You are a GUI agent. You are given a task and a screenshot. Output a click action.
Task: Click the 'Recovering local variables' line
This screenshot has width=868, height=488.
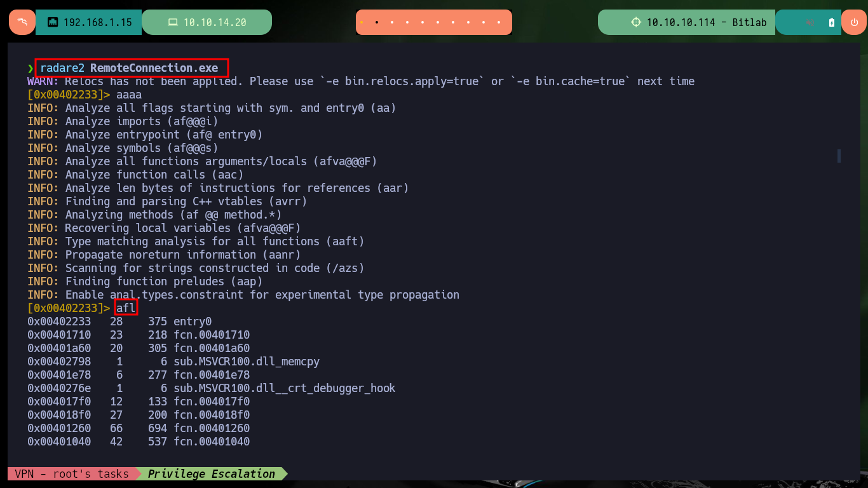164,228
